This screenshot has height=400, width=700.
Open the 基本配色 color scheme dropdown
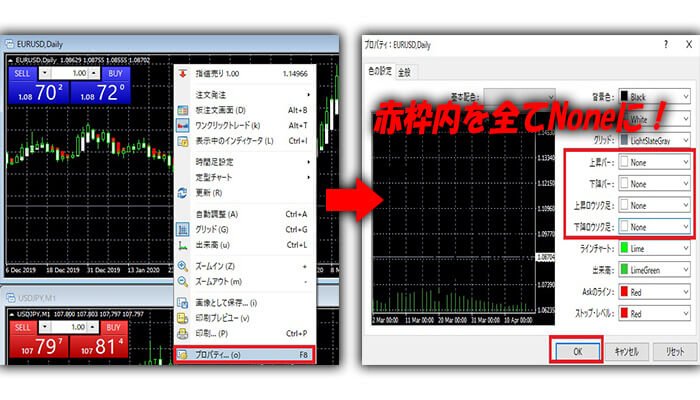(x=520, y=96)
